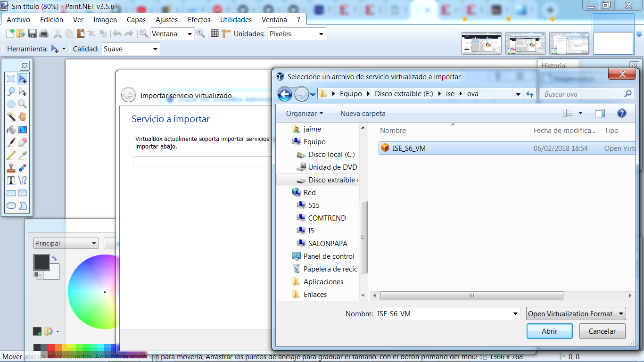
Task: Open the Capas menu
Action: [136, 20]
